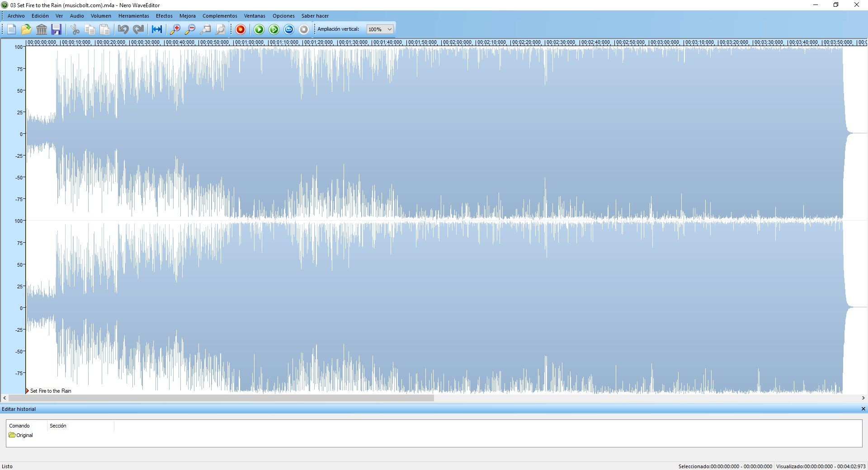Save the file with the floppy disk icon
Image resolution: width=868 pixels, height=470 pixels.
point(57,29)
